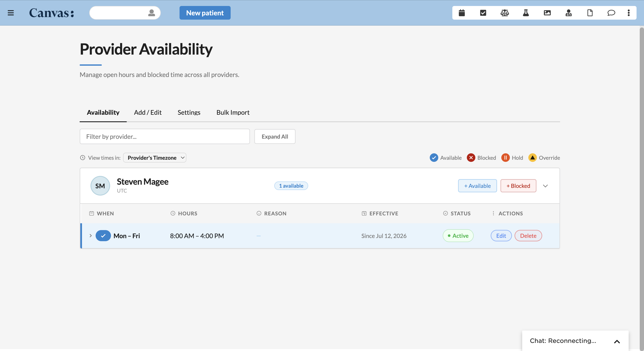Click the patient search person icon

click(151, 13)
